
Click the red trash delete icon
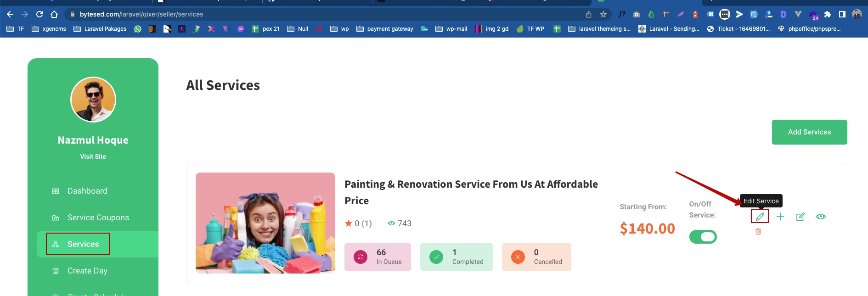click(758, 232)
